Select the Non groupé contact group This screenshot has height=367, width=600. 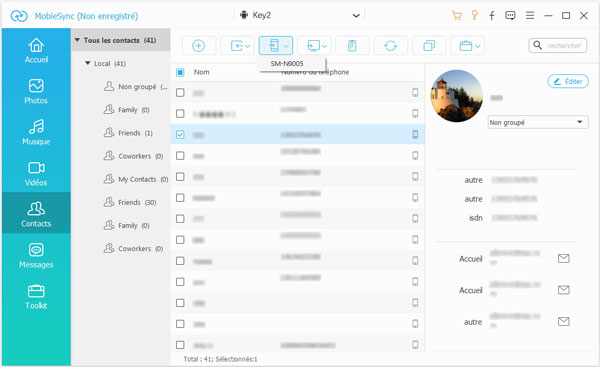[136, 87]
